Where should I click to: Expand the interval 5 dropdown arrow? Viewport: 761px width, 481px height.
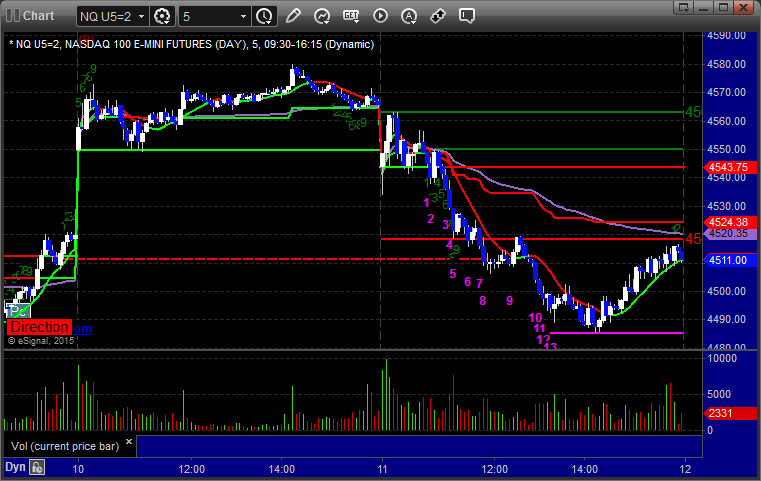click(x=244, y=17)
